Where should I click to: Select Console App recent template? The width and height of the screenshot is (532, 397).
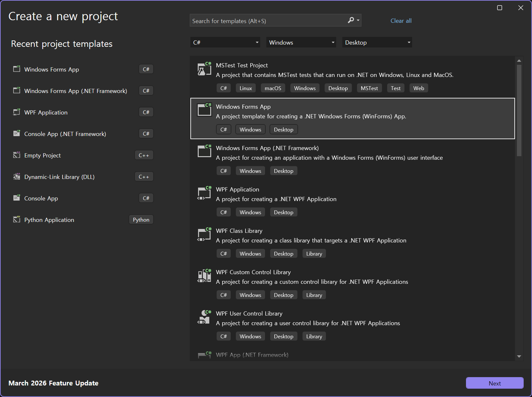[x=83, y=198]
